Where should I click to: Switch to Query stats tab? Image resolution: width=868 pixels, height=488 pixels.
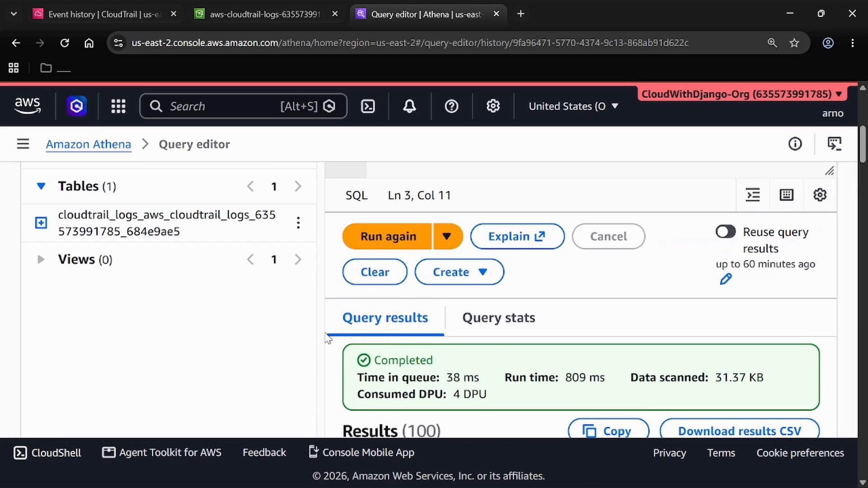[499, 318]
